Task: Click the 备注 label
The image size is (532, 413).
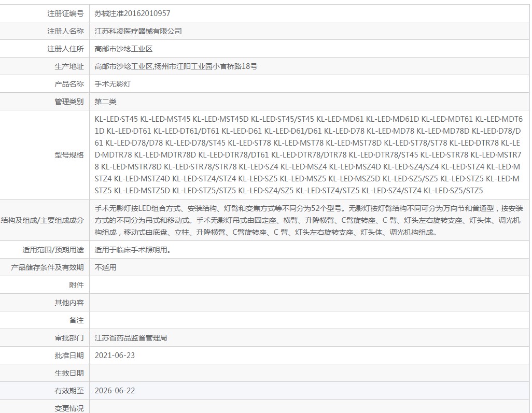Action: pos(76,320)
